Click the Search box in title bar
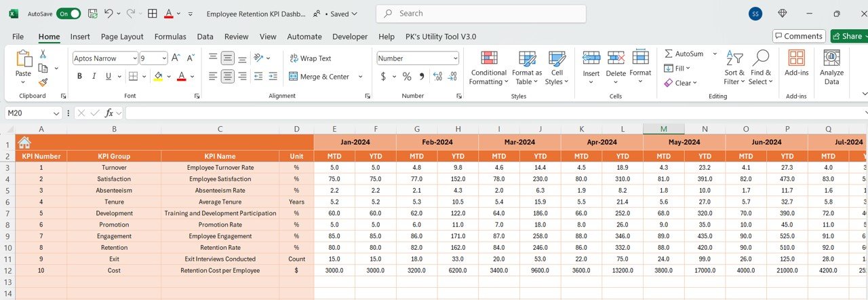This screenshot has width=868, height=300. point(481,14)
